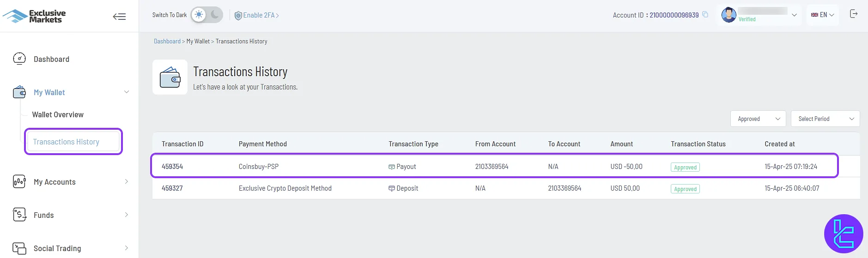Open Dashboard in the sidebar
Screen dimensions: 868x258
(x=51, y=59)
